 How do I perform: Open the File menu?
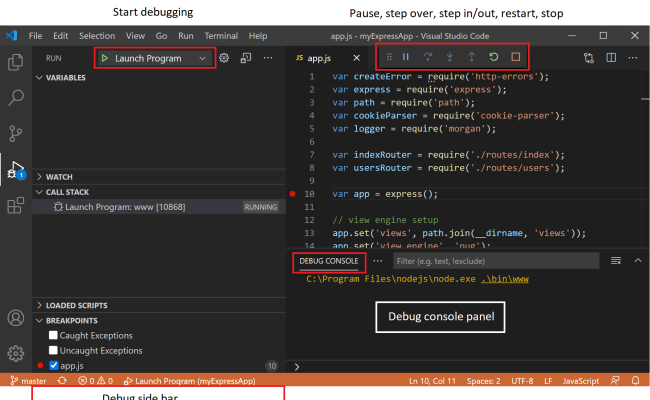(35, 36)
